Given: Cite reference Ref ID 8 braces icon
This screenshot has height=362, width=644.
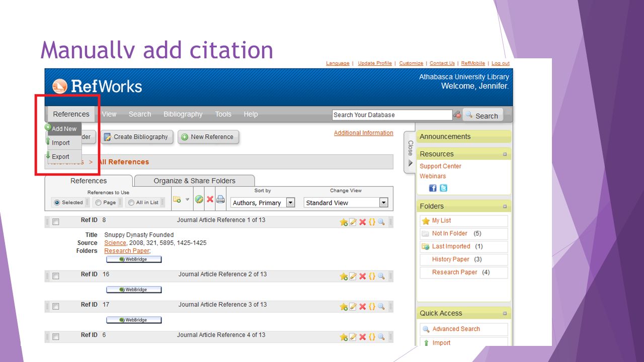Looking at the screenshot, I should coord(372,222).
